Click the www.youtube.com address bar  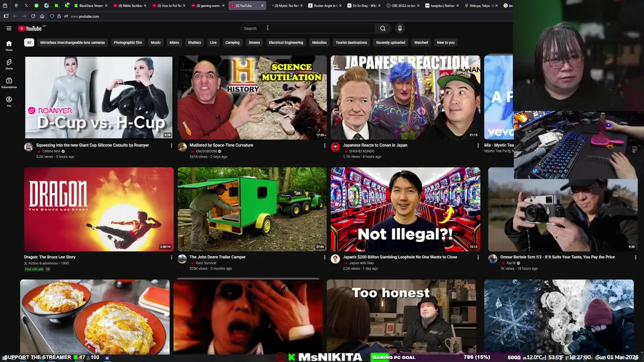pos(85,16)
